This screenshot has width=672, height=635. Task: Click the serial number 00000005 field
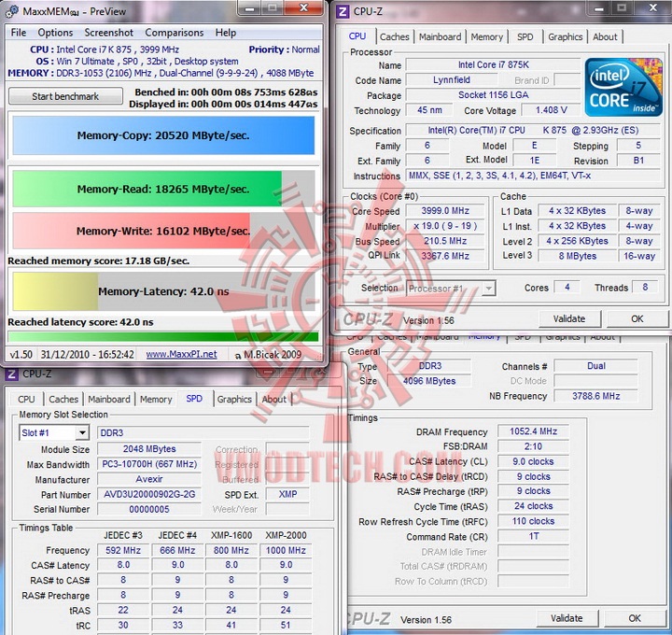tap(149, 509)
